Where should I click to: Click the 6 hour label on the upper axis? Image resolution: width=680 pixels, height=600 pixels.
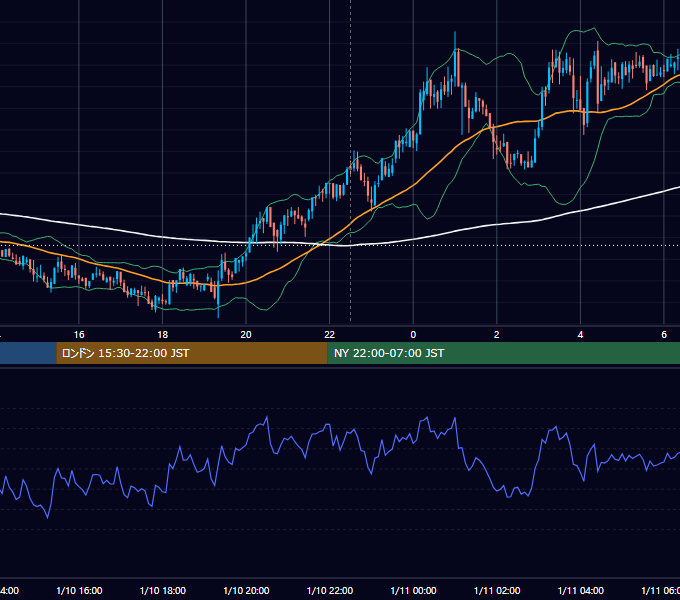tap(664, 335)
